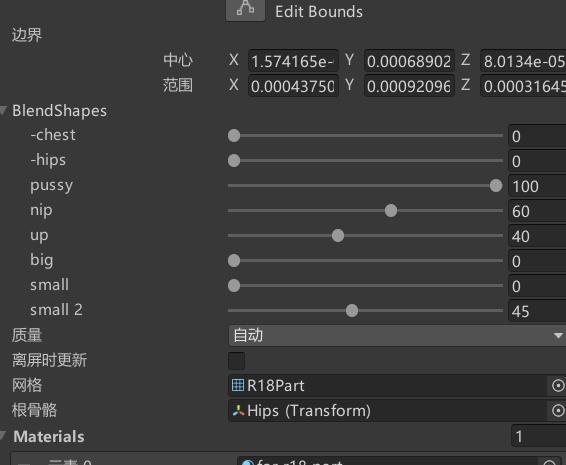The image size is (566, 465).
Task: Click the up value field showing 40
Action: [537, 236]
